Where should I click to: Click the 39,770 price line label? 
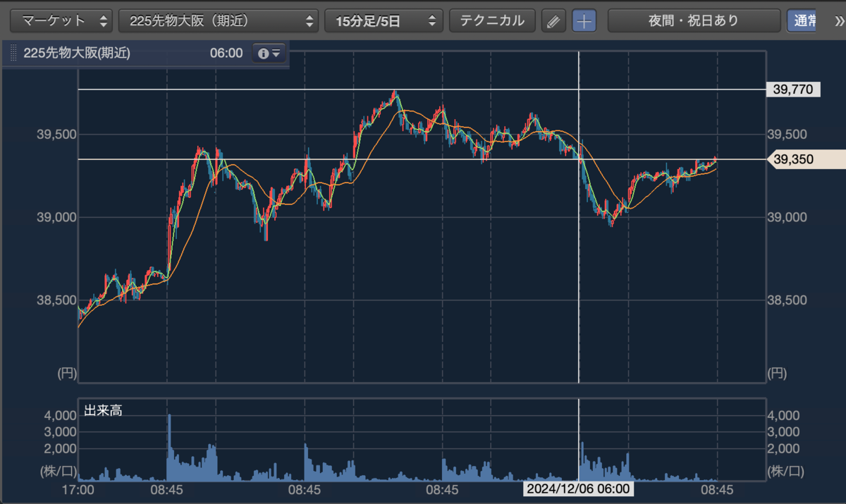pos(793,90)
